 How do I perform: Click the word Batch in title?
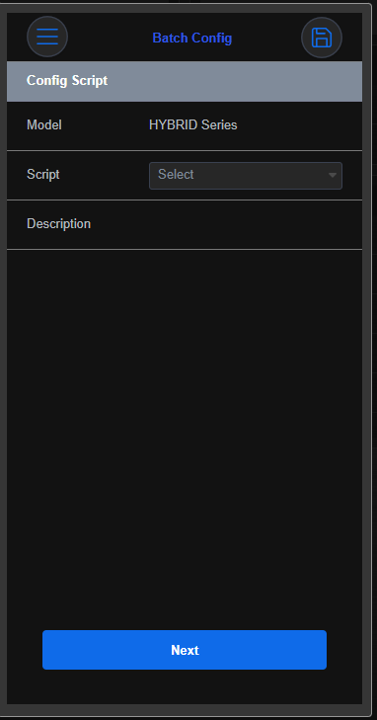pos(168,38)
